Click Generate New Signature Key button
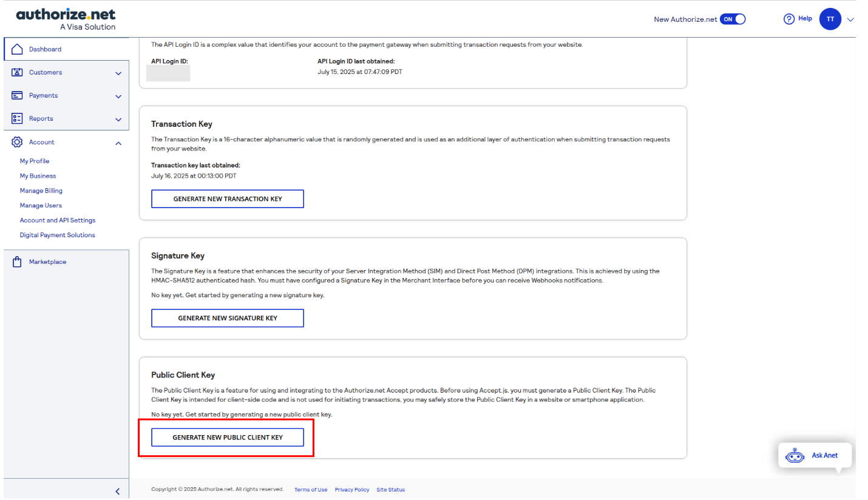This screenshot has width=868, height=500. [228, 318]
